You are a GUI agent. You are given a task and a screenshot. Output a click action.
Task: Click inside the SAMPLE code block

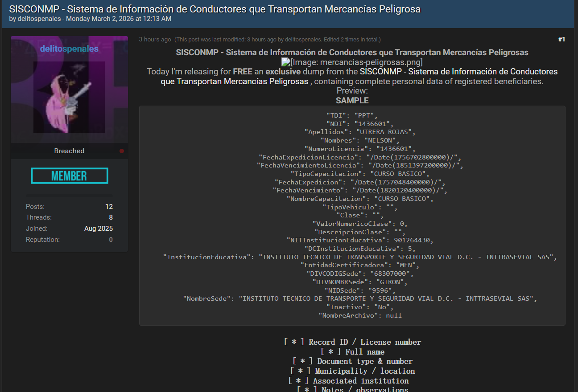[352, 215]
